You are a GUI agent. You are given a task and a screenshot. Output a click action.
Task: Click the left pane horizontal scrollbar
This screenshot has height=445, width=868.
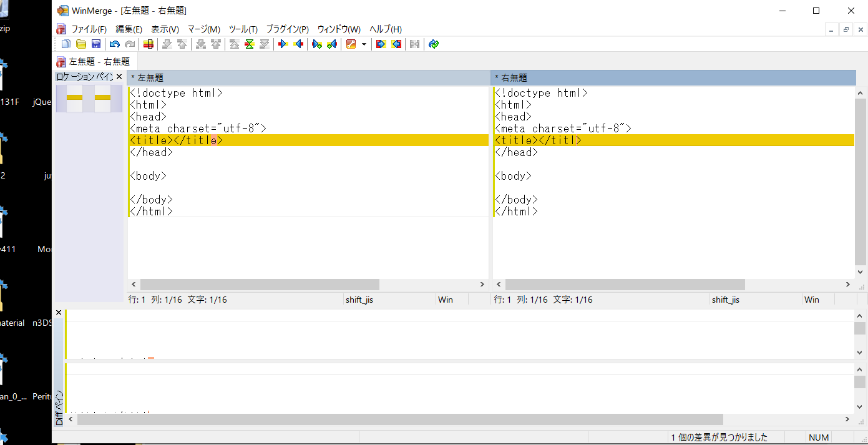click(259, 285)
